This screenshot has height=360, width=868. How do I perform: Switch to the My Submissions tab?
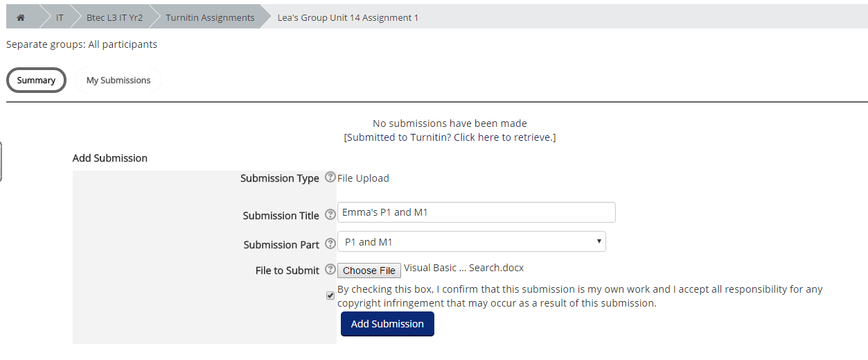coord(118,80)
